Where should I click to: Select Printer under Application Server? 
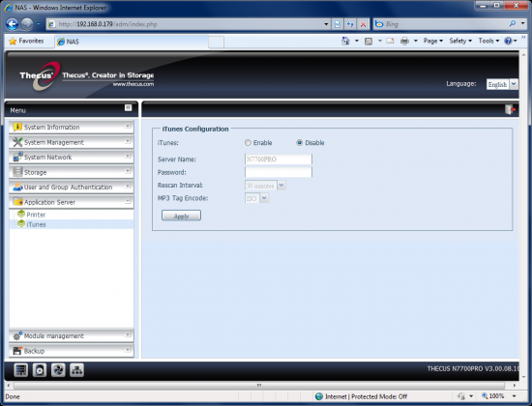click(36, 215)
